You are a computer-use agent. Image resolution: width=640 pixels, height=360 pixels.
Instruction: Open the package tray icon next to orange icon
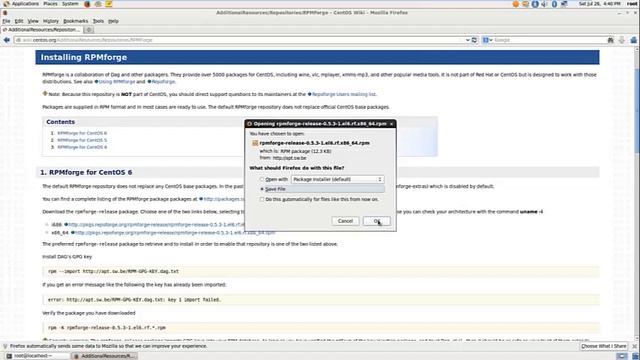pyautogui.click(x=526, y=4)
